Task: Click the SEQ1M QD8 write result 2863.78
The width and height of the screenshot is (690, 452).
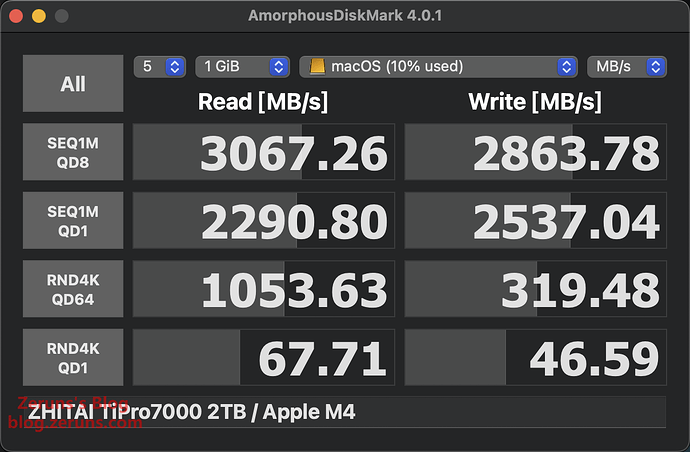Action: pos(536,152)
